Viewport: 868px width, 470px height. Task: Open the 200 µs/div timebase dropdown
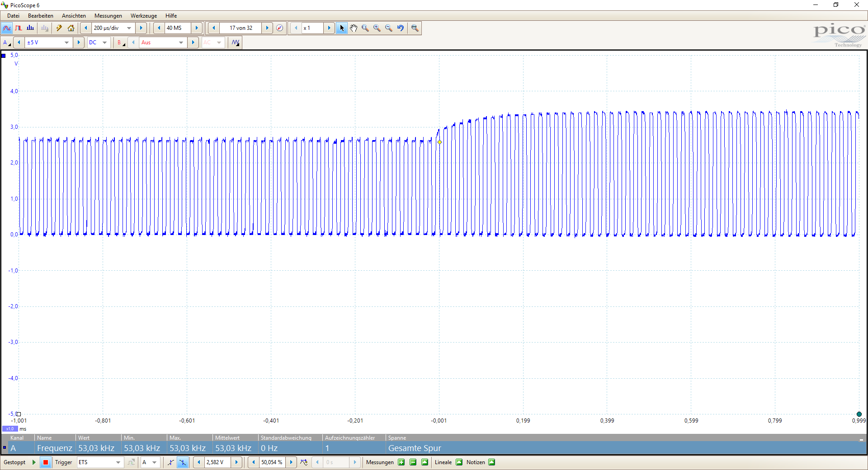coord(129,28)
